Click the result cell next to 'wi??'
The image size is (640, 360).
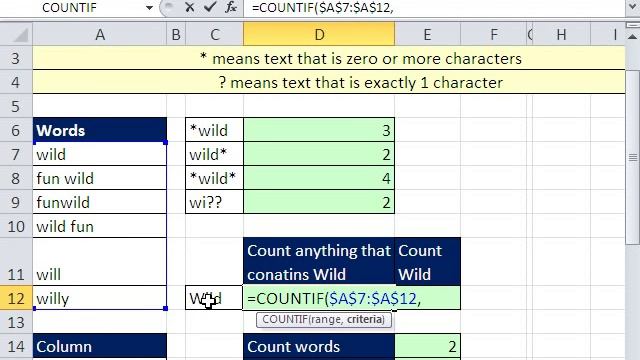click(x=319, y=202)
